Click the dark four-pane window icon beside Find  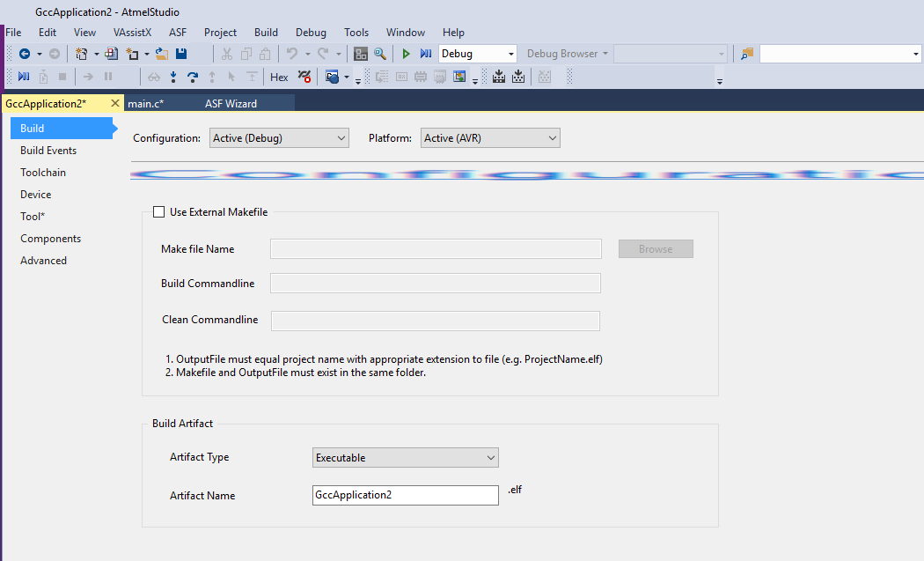point(361,54)
